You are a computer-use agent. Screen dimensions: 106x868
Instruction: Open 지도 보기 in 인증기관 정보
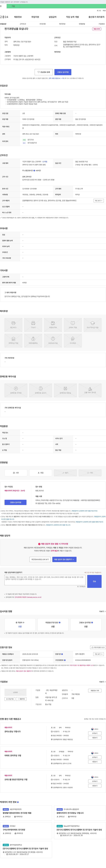[99, 654]
